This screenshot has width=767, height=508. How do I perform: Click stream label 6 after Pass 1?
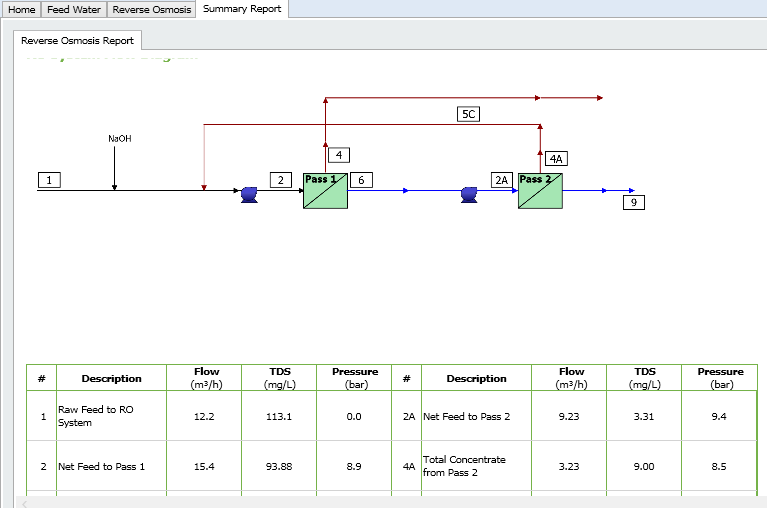click(x=361, y=180)
